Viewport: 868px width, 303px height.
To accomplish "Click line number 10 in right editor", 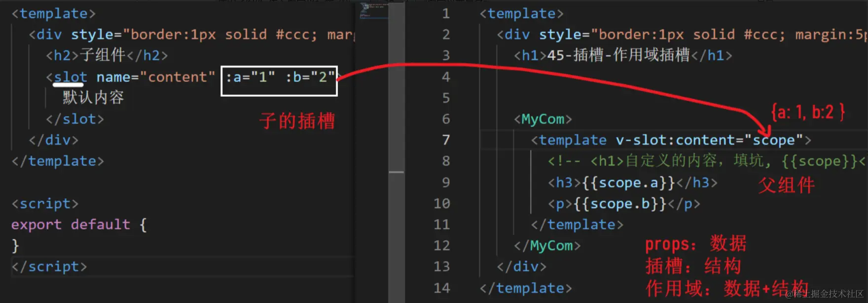I will click(442, 203).
